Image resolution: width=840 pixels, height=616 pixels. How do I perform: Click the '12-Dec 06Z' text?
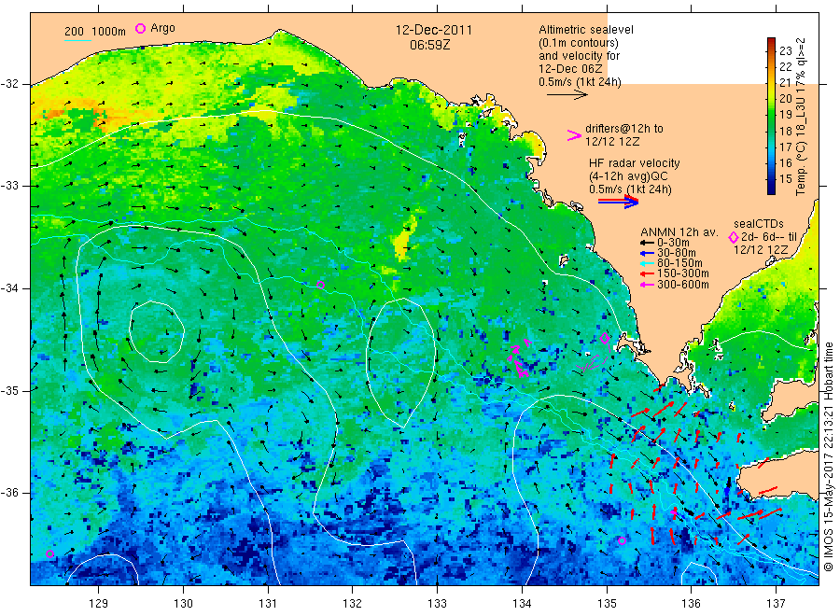[x=570, y=69]
